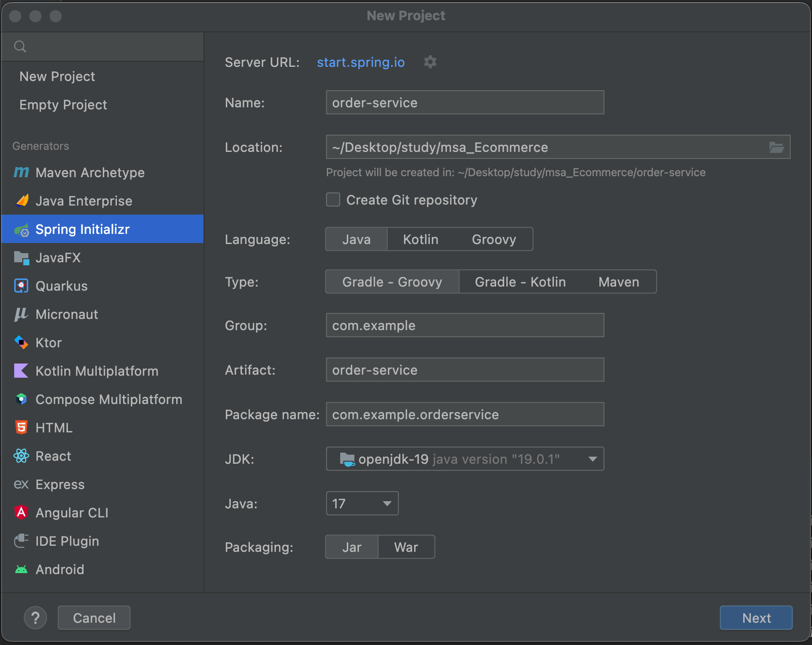The image size is (812, 645).
Task: Select War packaging
Action: pos(406,547)
